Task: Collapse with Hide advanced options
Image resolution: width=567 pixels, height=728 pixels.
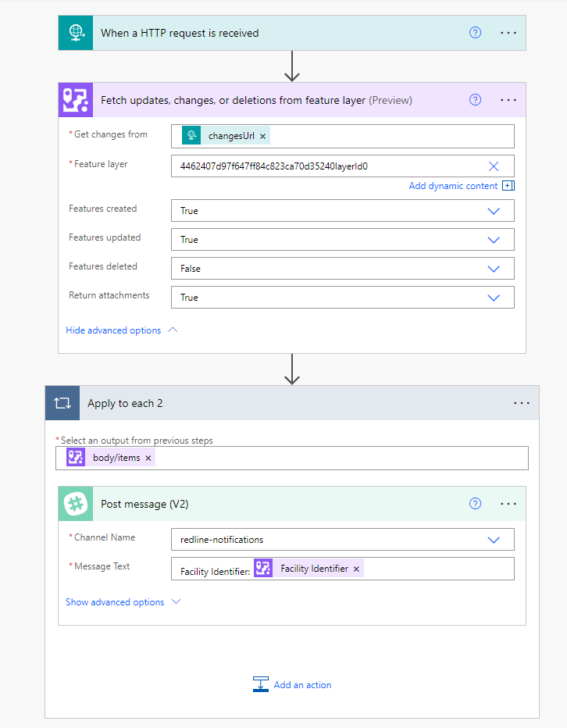Action: pyautogui.click(x=121, y=330)
